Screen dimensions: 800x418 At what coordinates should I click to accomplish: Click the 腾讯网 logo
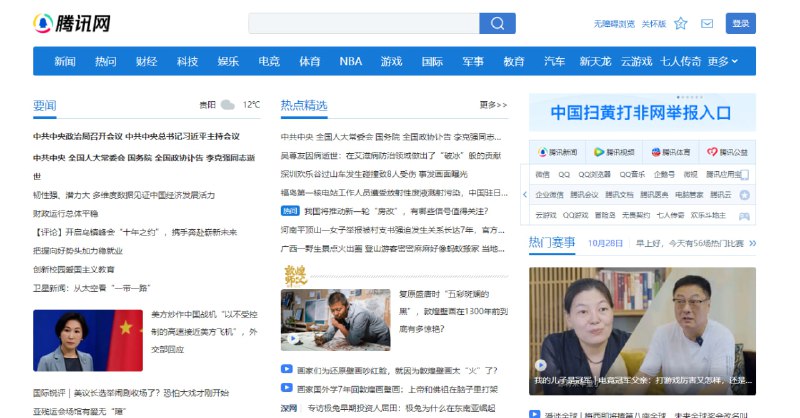coord(72,23)
